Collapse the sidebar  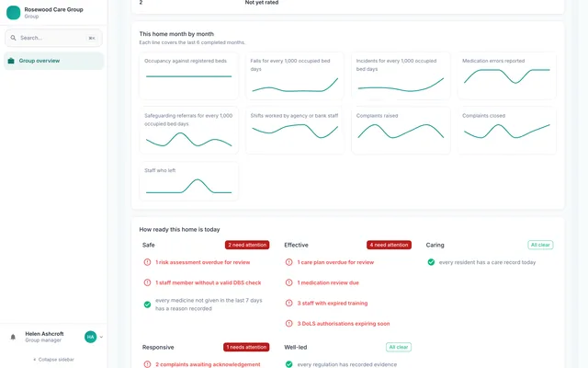pos(53,360)
